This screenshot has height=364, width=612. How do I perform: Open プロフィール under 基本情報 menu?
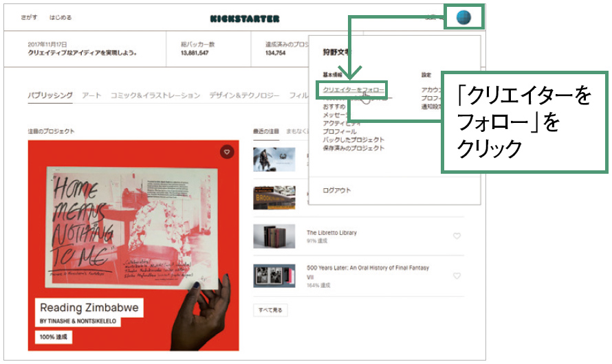[x=340, y=131]
